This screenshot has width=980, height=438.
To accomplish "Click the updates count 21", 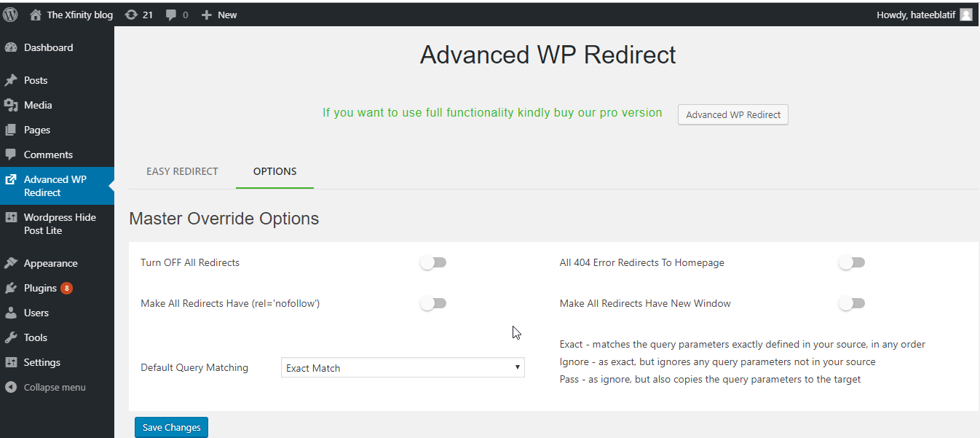I will pos(148,15).
